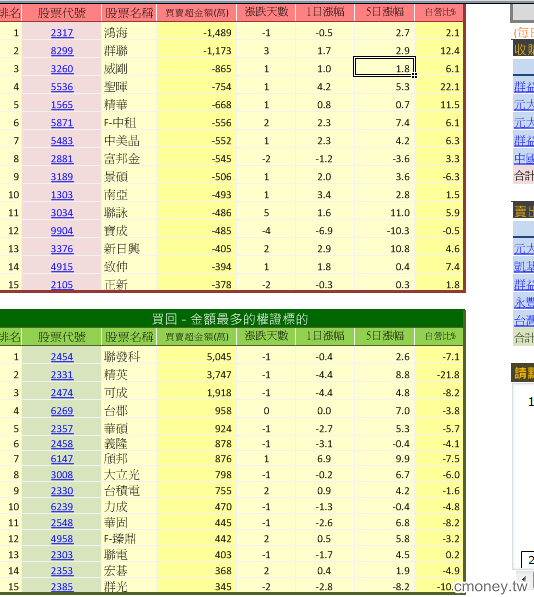Open stock code link 6147

(62, 459)
